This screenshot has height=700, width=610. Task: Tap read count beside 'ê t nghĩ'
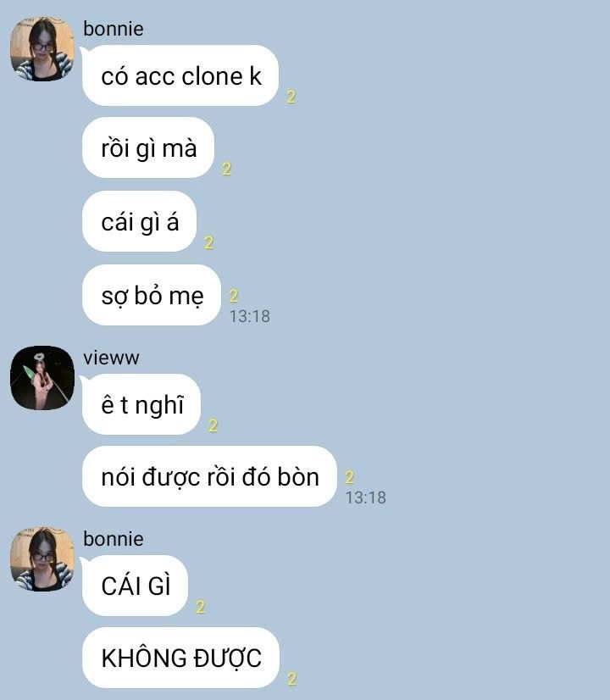coord(213,425)
